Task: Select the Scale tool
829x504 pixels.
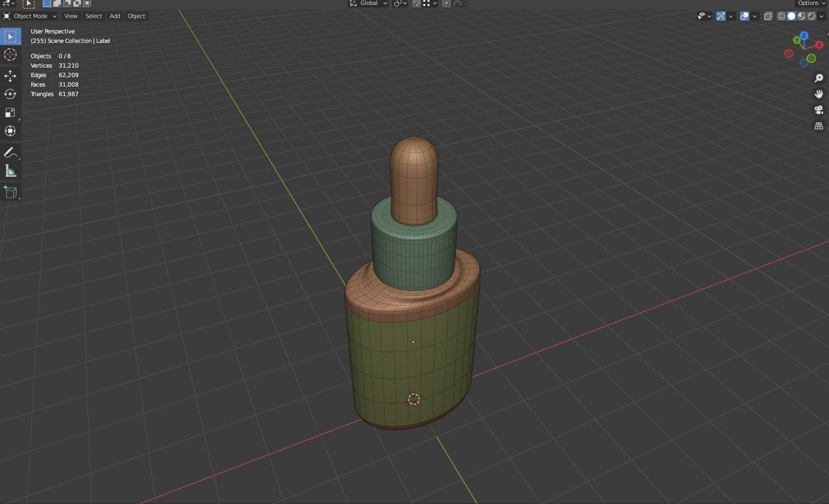Action: click(x=10, y=112)
